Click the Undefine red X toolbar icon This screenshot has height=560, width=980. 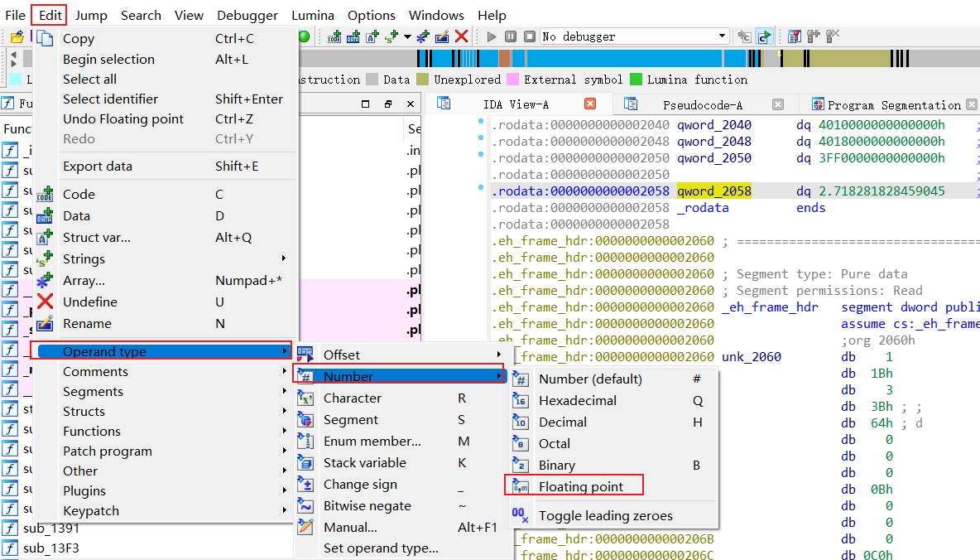point(462,36)
